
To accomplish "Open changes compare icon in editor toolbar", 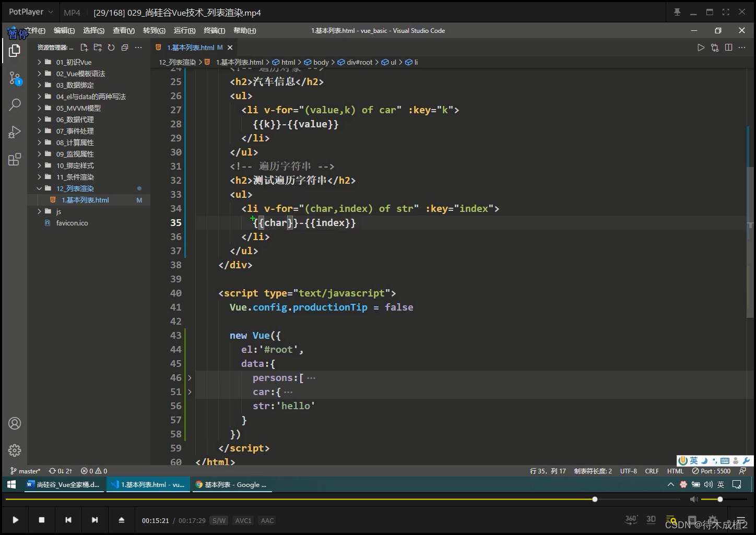I will pos(715,47).
